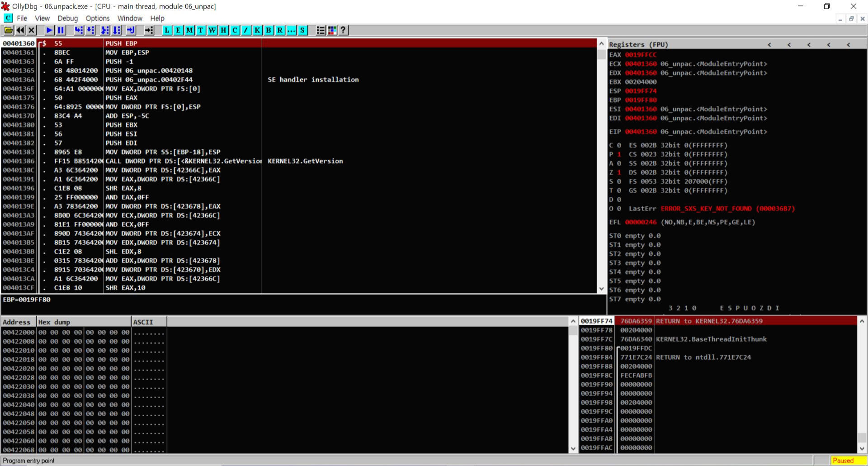The height and width of the screenshot is (466, 868).
Task: Pause execution with the pause icon
Action: pyautogui.click(x=61, y=30)
